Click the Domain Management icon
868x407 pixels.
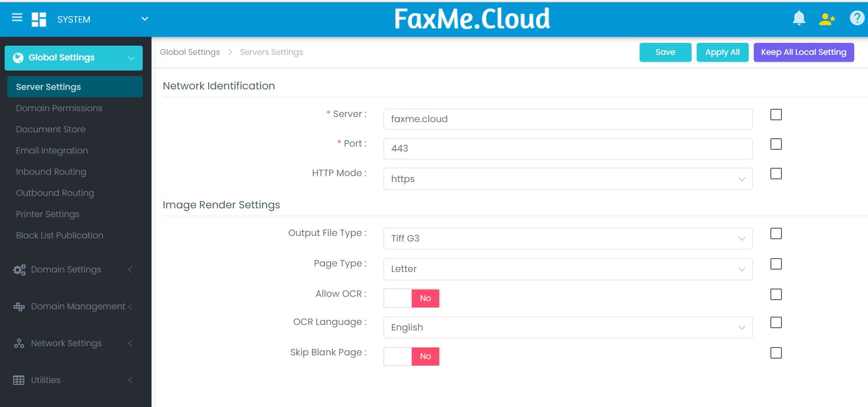[x=19, y=307]
